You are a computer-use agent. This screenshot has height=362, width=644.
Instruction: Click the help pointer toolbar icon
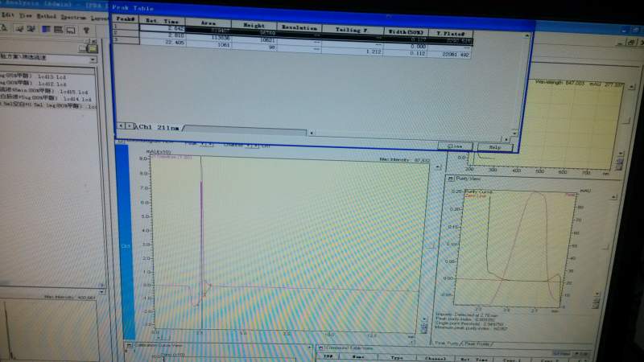pos(86,31)
